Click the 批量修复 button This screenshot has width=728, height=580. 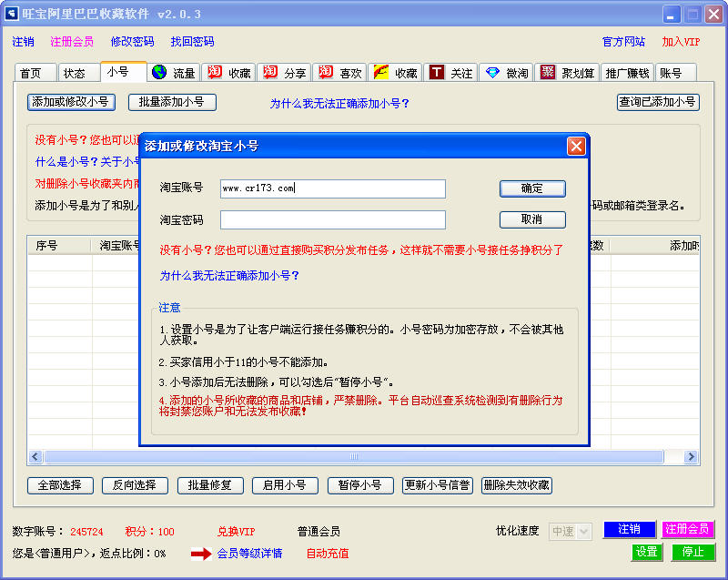tap(210, 485)
